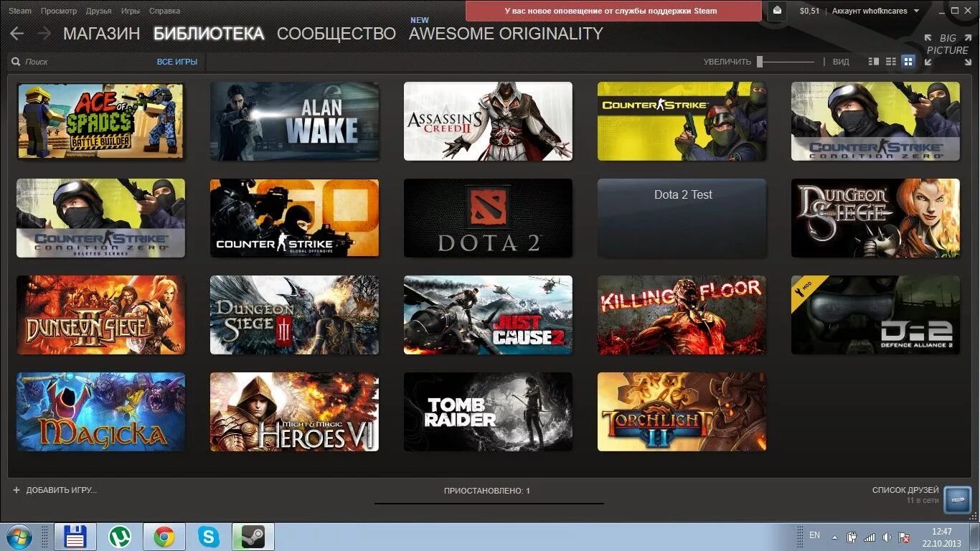
Task: Select Ace of Spades game tile
Action: click(x=100, y=121)
